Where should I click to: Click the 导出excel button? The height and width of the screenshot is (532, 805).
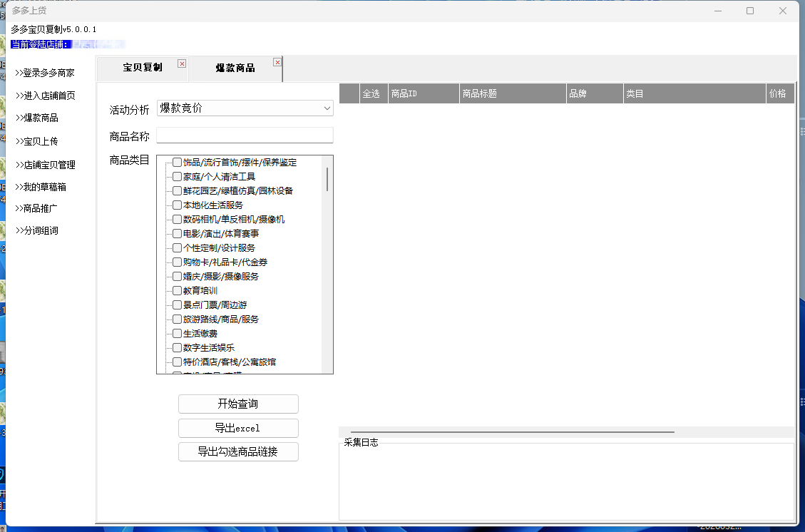pos(238,429)
